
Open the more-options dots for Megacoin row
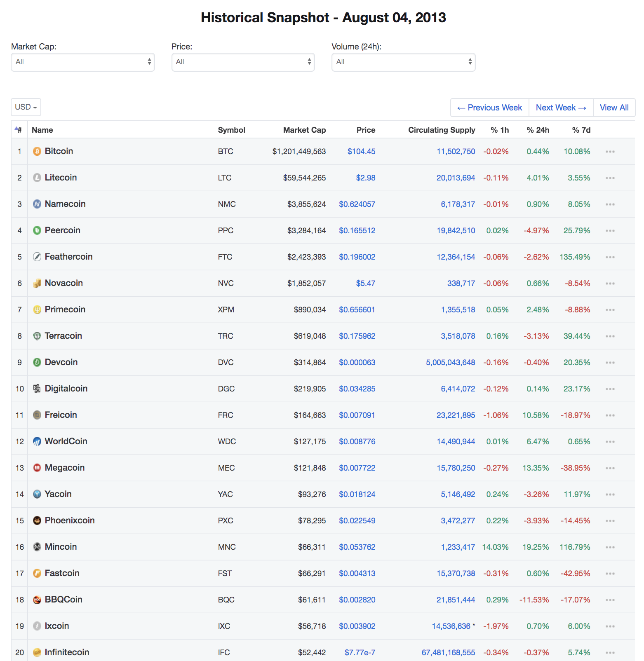pyautogui.click(x=610, y=468)
